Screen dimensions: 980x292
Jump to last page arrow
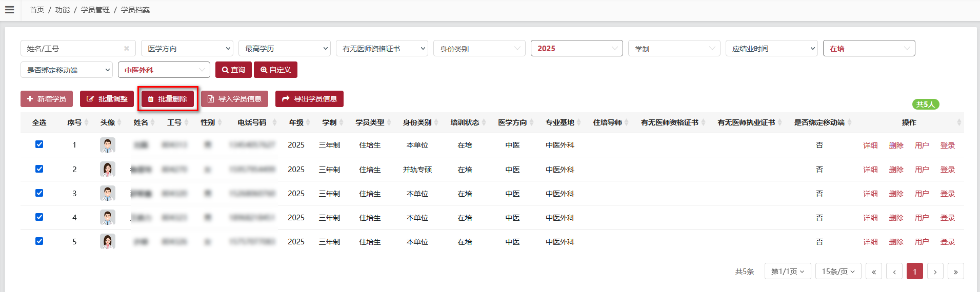956,272
